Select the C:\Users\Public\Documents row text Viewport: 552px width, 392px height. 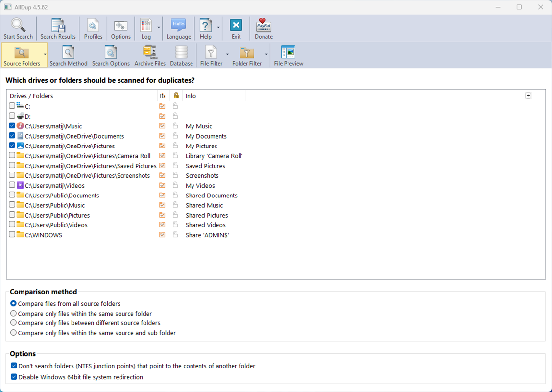click(x=62, y=196)
